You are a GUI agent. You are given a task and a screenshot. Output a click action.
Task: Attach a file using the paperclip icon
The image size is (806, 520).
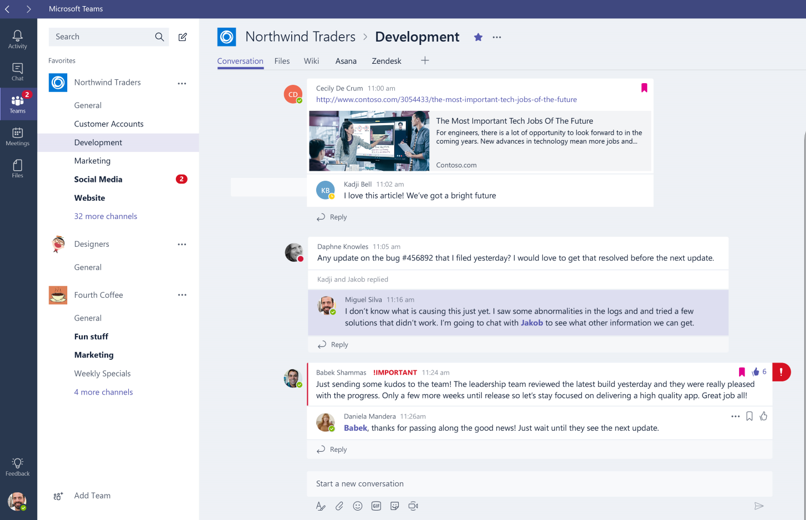click(339, 506)
